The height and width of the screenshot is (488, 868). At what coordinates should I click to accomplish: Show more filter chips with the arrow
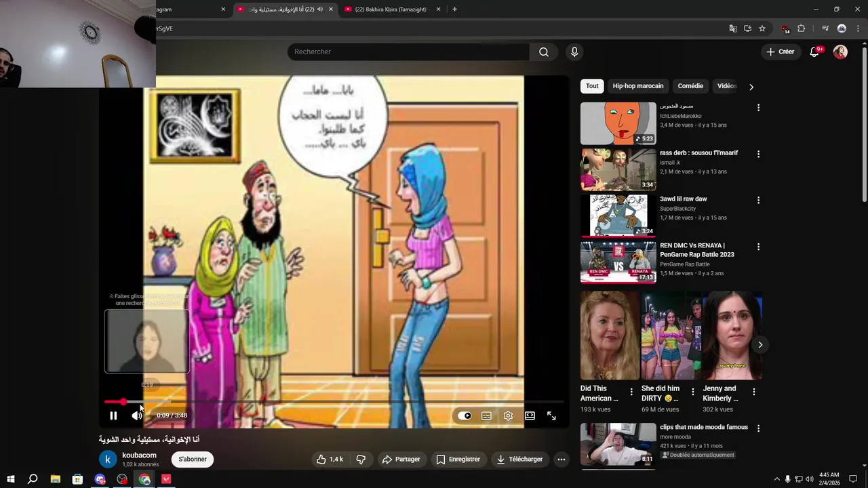(x=751, y=87)
